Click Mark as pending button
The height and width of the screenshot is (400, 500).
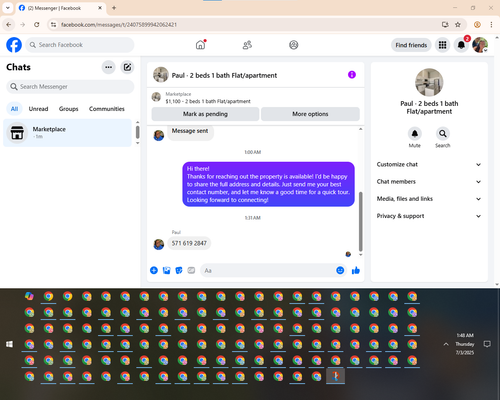pos(205,114)
